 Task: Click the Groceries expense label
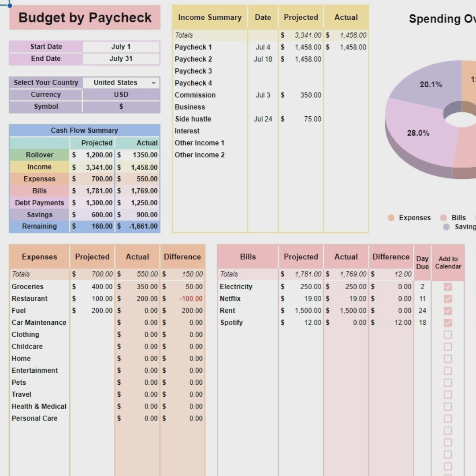pyautogui.click(x=28, y=286)
